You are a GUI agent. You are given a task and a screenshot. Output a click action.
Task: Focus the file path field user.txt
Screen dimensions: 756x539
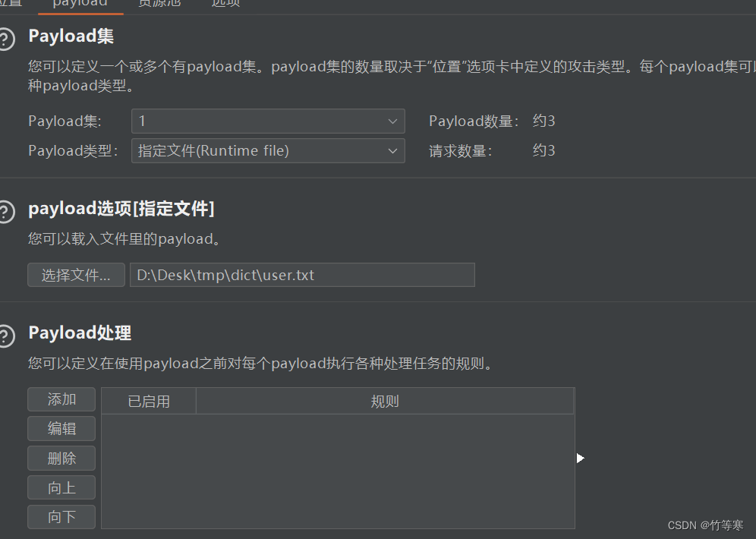coord(302,275)
